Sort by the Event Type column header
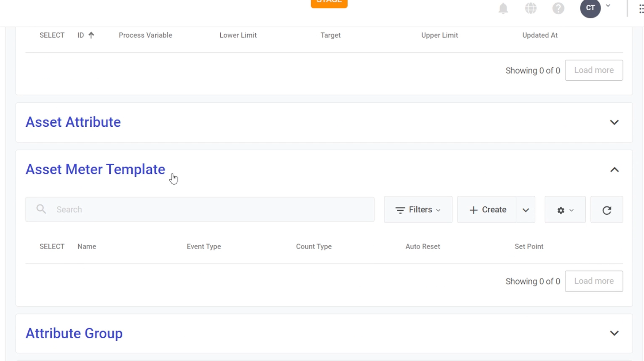Screen dimensions: 644x361 [204, 246]
